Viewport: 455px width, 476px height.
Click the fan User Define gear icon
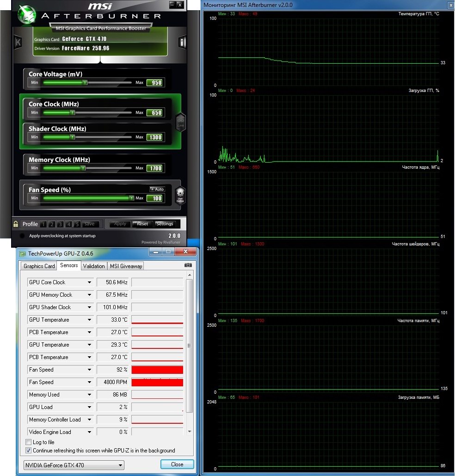pyautogui.click(x=180, y=195)
